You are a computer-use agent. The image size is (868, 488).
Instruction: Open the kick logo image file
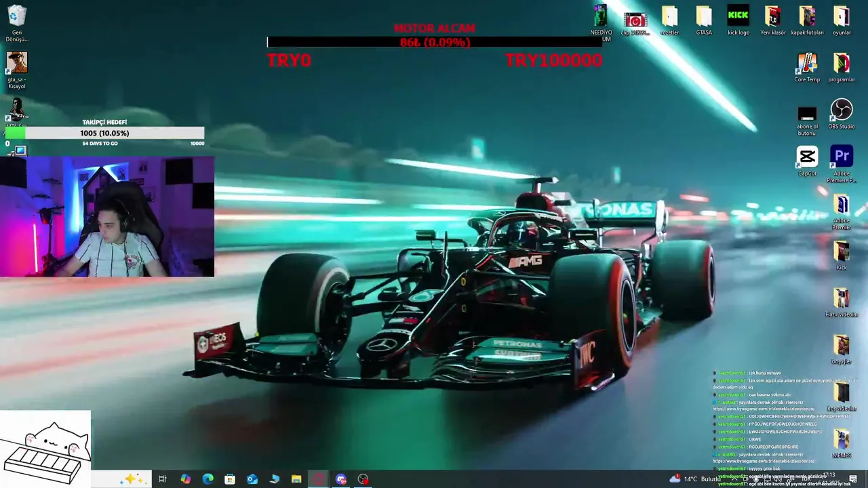738,21
